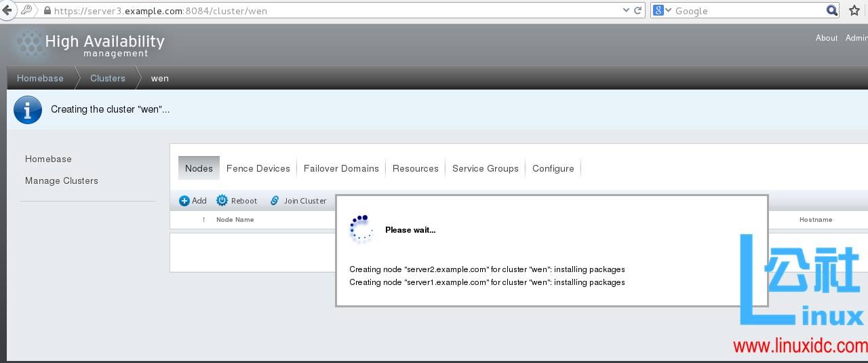
Task: Go to Clusters in the breadcrumb
Action: (108, 78)
